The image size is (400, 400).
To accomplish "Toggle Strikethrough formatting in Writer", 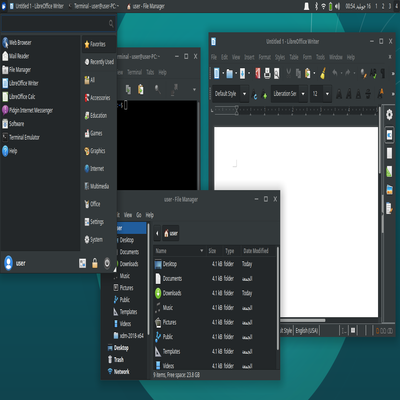I will [x=368, y=94].
